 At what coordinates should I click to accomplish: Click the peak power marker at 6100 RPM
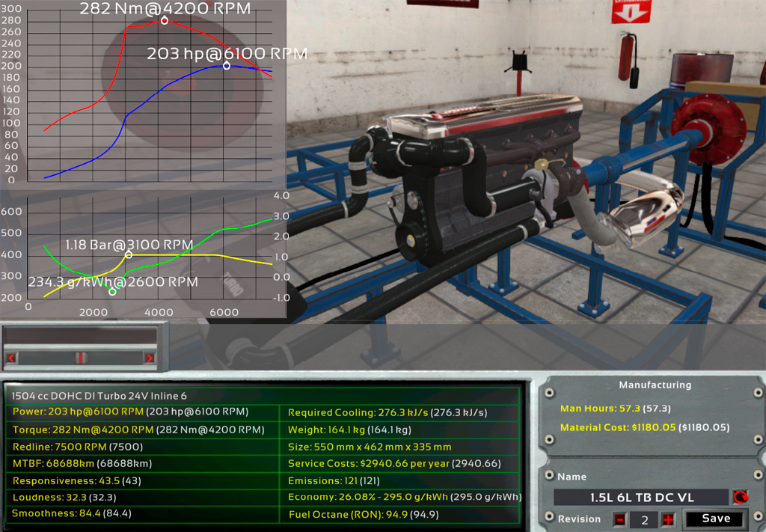click(227, 66)
